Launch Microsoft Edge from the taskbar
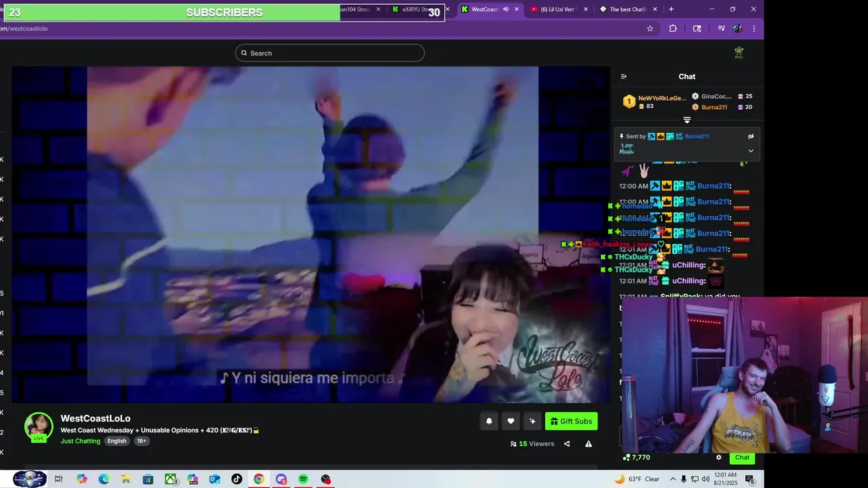The width and height of the screenshot is (868, 488). [x=104, y=479]
